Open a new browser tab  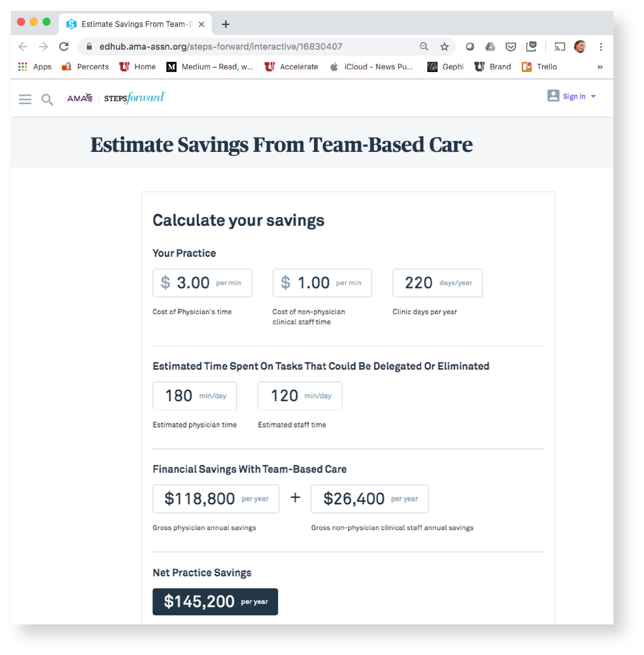pyautogui.click(x=226, y=24)
